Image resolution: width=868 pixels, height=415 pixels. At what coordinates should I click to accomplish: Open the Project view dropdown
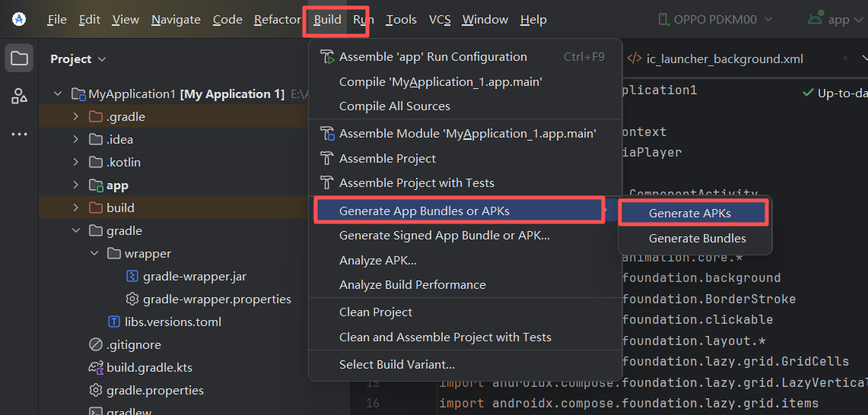(78, 59)
